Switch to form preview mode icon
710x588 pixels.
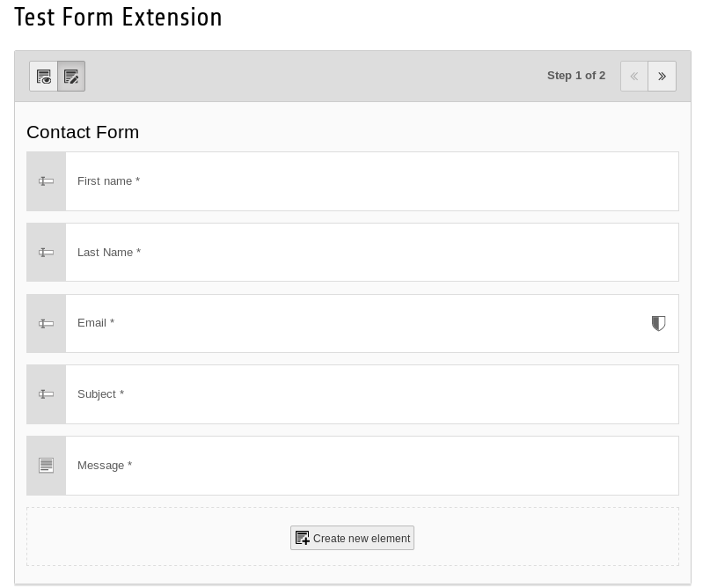[44, 77]
